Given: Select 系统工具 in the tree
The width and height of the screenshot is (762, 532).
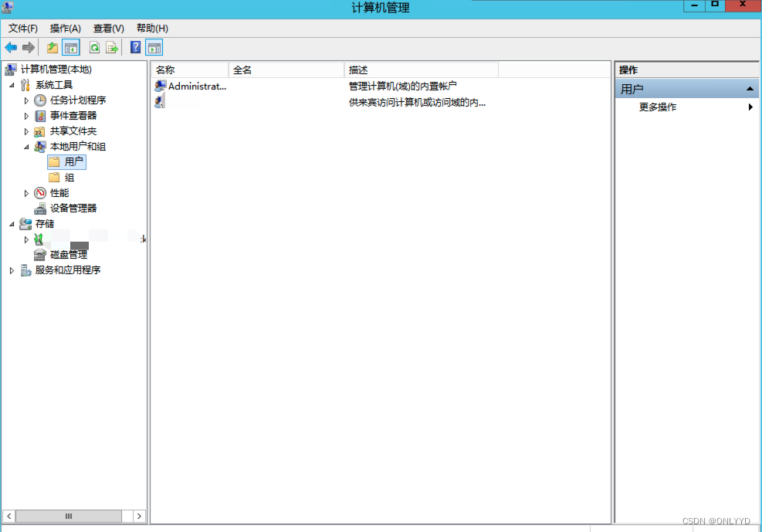Looking at the screenshot, I should click(x=54, y=85).
